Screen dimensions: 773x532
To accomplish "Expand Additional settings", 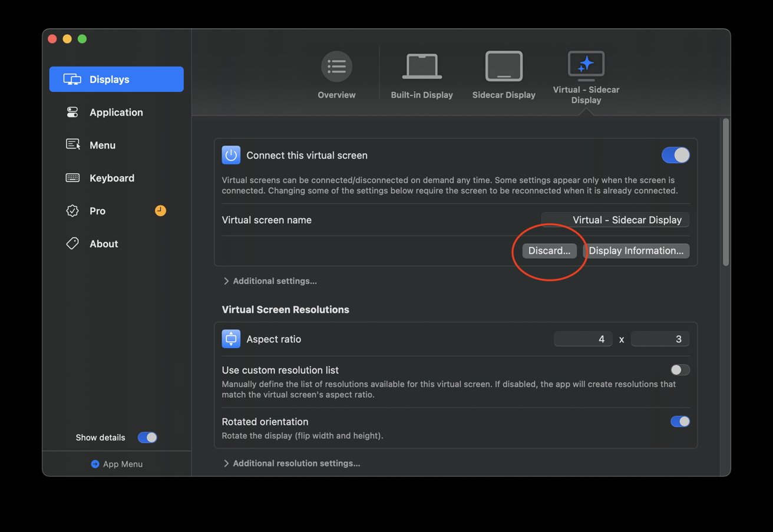I will pyautogui.click(x=270, y=281).
